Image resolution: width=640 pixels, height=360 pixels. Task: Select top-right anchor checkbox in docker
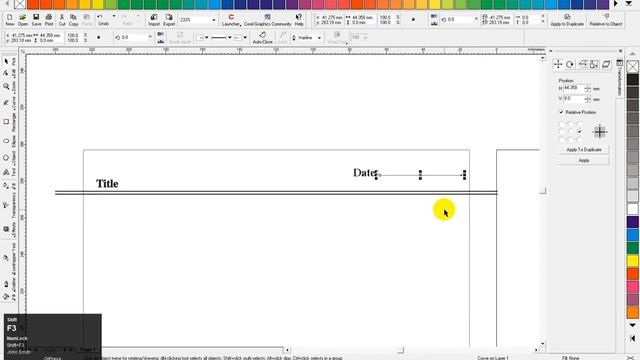580,124
